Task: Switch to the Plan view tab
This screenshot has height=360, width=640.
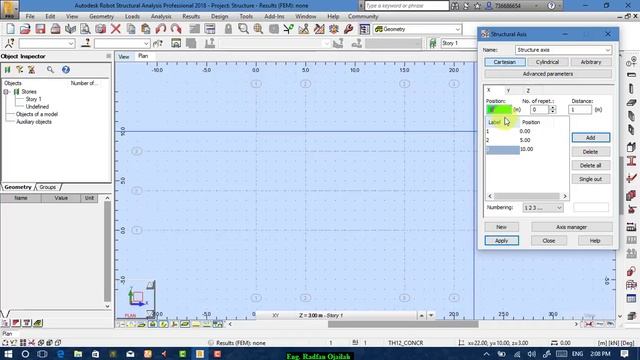Action: 143,56
